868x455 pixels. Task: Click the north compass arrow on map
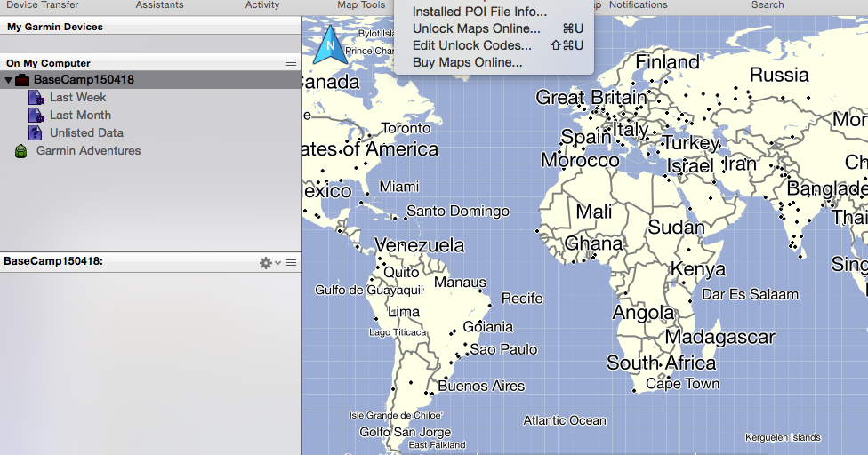(331, 44)
